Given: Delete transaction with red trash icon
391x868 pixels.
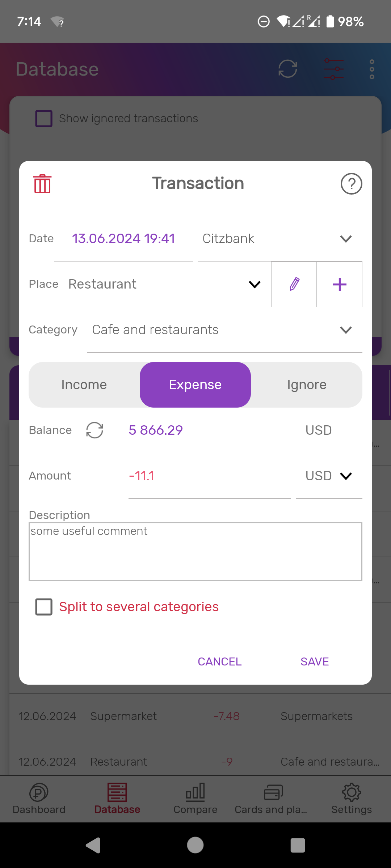Looking at the screenshot, I should click(42, 184).
